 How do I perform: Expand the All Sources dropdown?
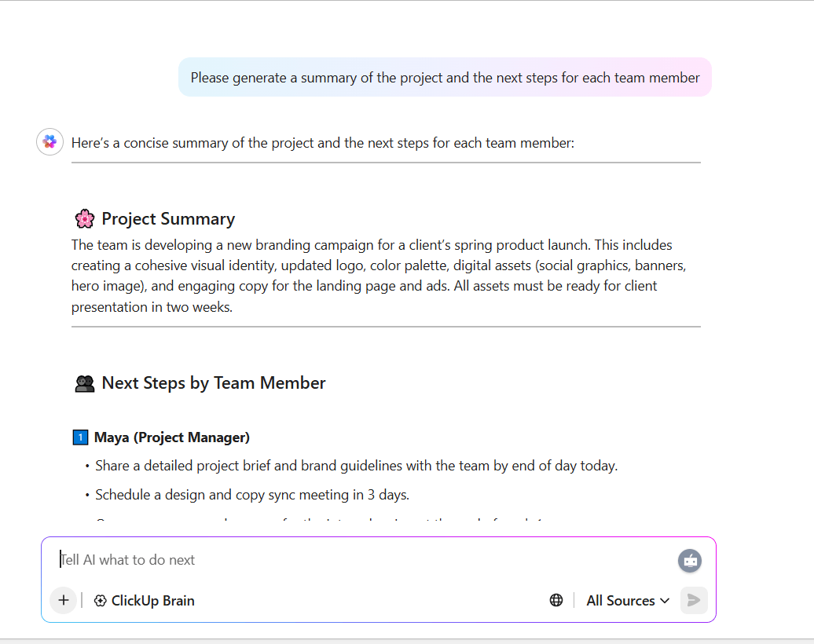tap(628, 601)
